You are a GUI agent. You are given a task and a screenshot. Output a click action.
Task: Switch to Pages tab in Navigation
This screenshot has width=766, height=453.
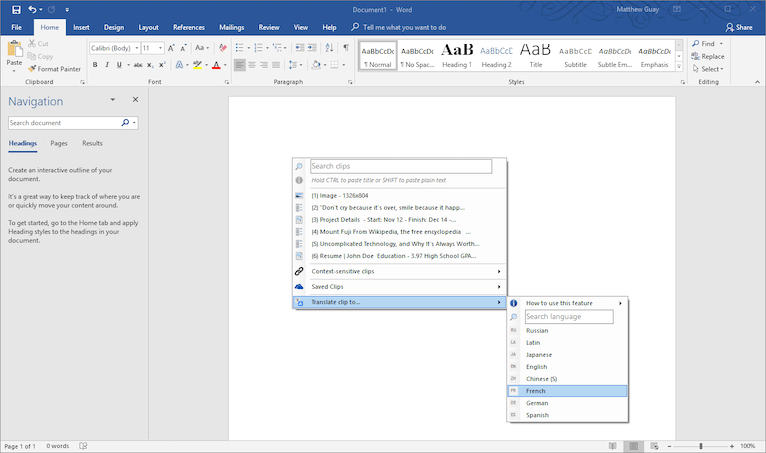[59, 144]
